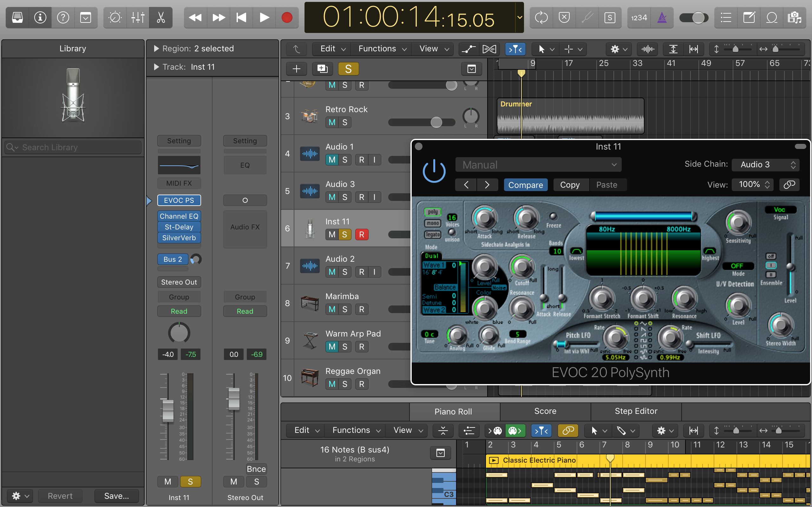Image resolution: width=812 pixels, height=507 pixels.
Task: Click the Retro Rock volume slider
Action: [436, 122]
